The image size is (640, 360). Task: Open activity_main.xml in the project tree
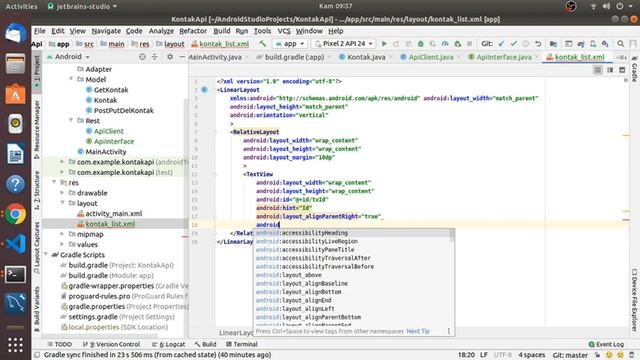pos(114,213)
